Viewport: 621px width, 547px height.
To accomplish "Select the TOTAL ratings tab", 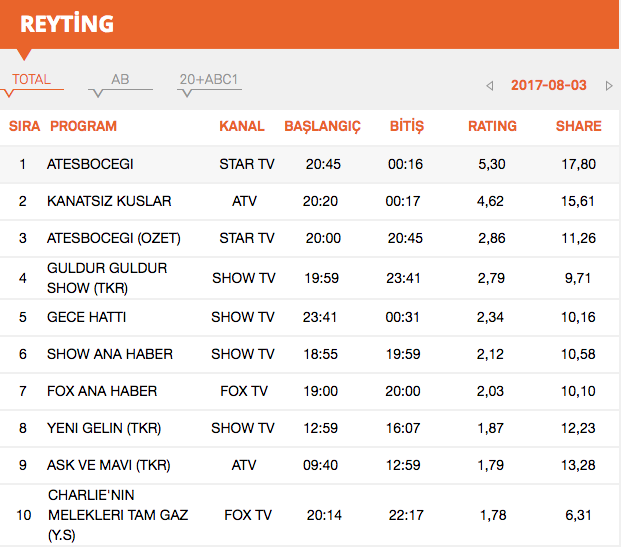I will pos(31,80).
